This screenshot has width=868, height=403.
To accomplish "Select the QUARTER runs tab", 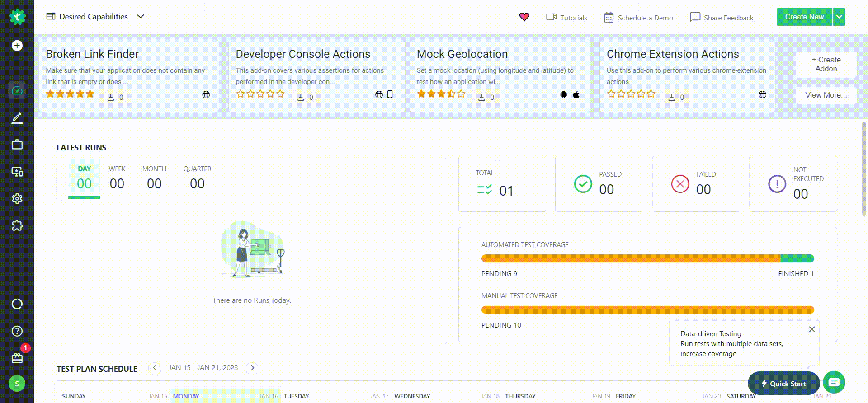I will point(197,178).
